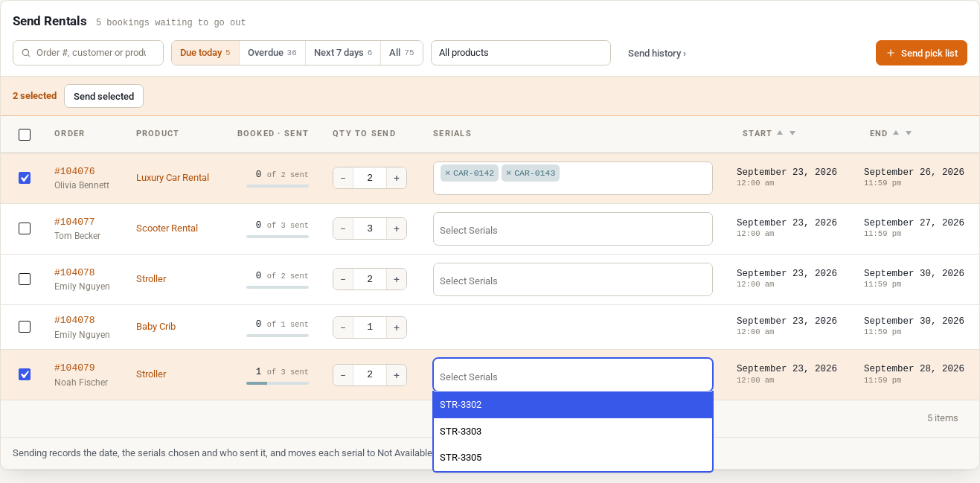Check the Tom Becker order checkbox

(x=25, y=228)
